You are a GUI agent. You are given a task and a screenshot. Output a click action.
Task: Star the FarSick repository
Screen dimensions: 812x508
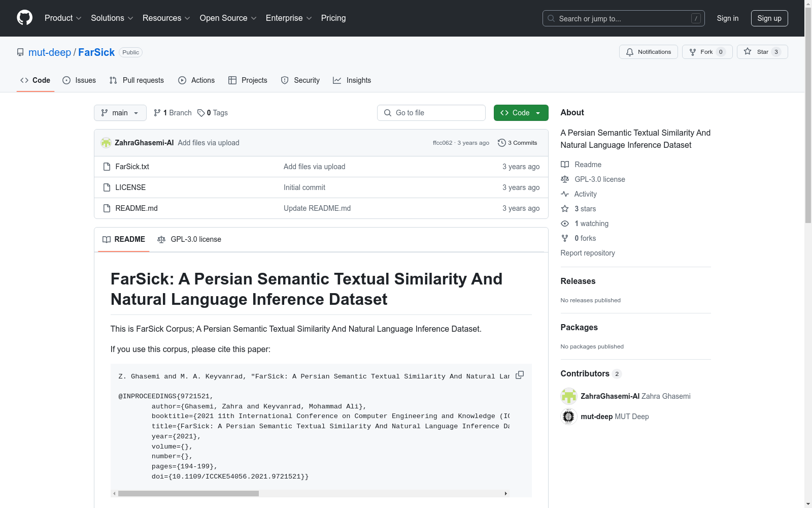tap(762, 52)
